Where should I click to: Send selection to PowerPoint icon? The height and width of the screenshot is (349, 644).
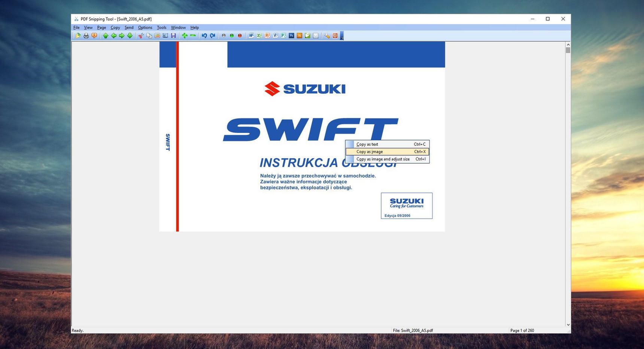(267, 36)
